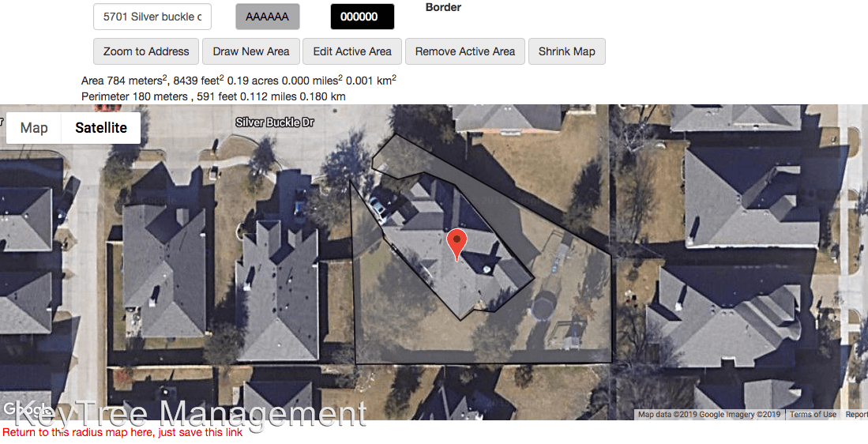Select the Satellite view tab
This screenshot has height=444, width=868.
(x=101, y=128)
